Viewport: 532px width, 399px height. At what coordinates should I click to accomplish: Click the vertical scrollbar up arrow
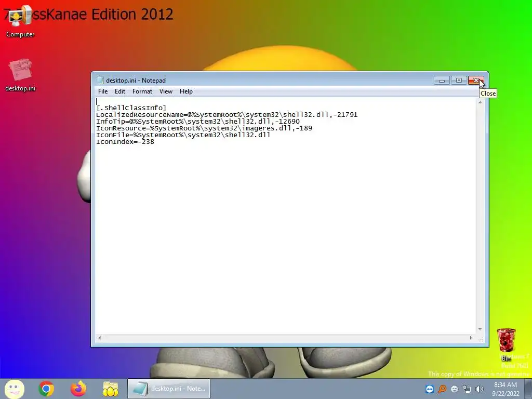[480, 102]
